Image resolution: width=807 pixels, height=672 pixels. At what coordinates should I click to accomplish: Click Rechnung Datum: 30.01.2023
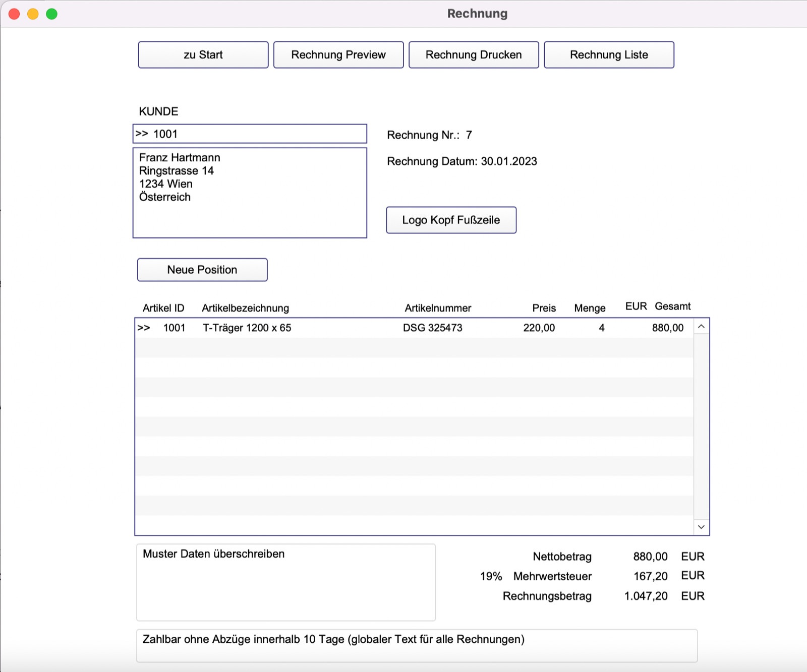(x=462, y=161)
